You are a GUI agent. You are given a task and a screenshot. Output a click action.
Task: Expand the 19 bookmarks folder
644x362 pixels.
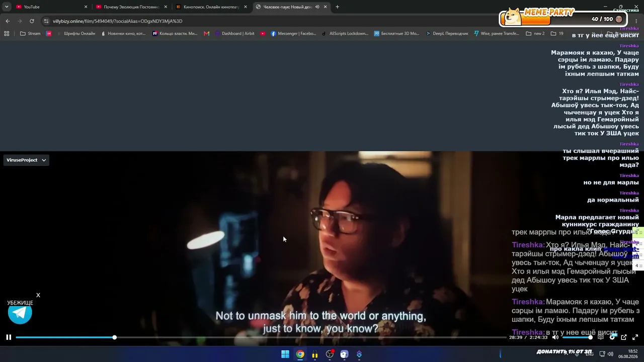(557, 34)
